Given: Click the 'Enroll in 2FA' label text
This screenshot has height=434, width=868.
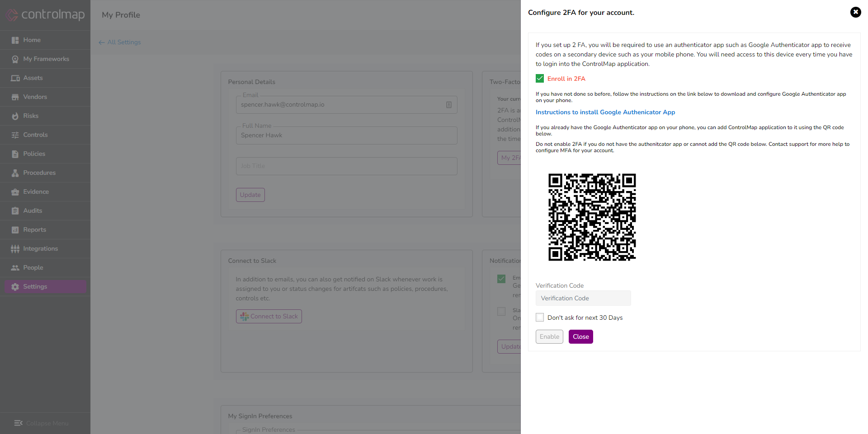Looking at the screenshot, I should click(x=566, y=79).
